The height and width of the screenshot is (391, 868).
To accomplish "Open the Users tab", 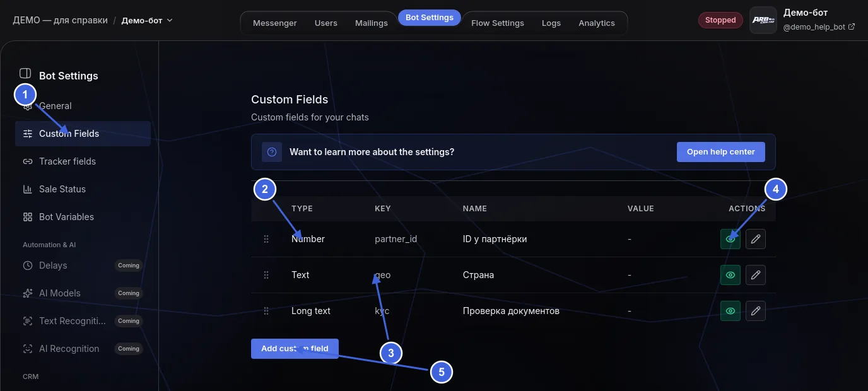I will tap(326, 23).
